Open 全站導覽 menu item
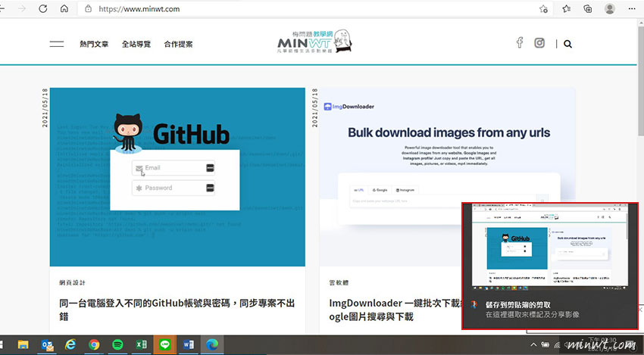The image size is (644, 355). tap(136, 44)
